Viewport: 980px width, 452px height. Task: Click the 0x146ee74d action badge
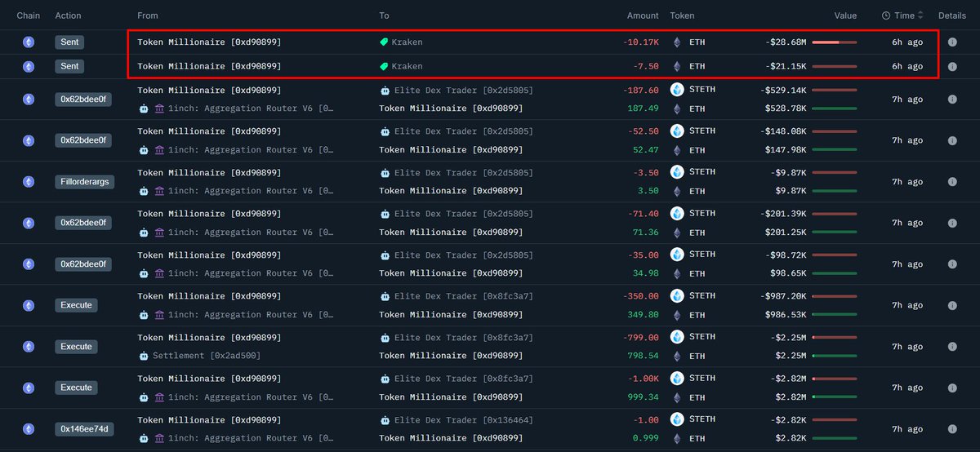coord(85,429)
